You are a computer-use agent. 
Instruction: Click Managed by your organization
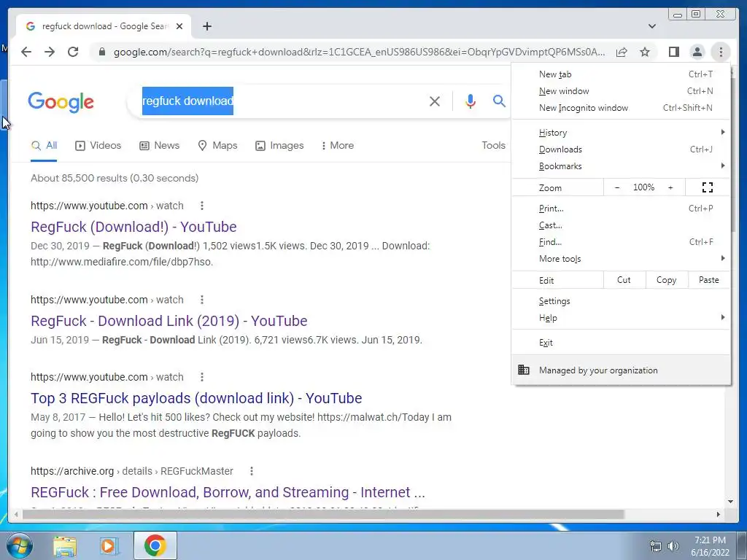[x=621, y=370]
